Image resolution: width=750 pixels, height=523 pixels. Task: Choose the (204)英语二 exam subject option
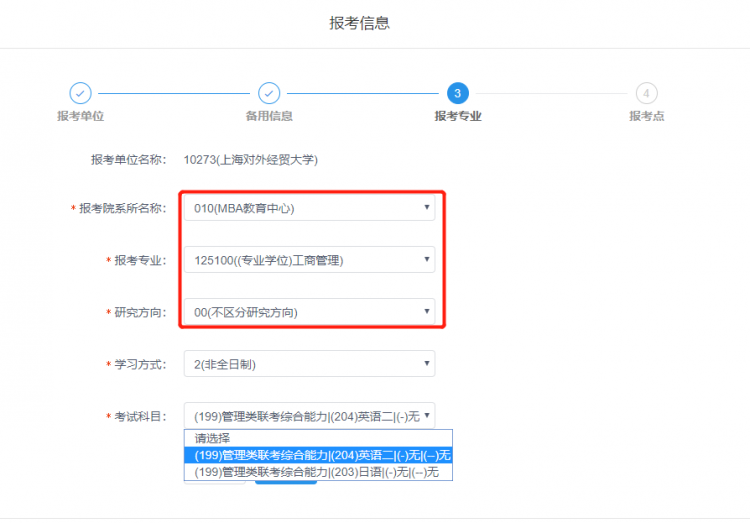click(x=318, y=455)
